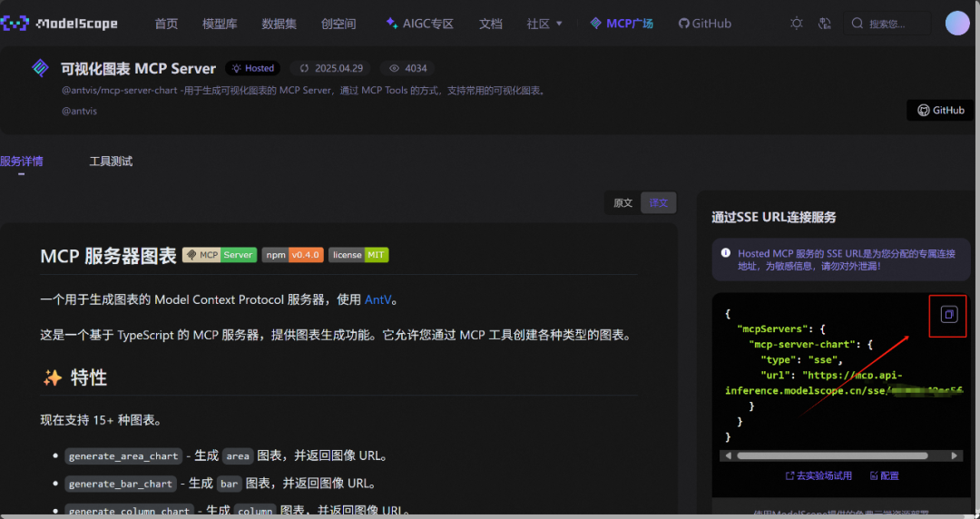The image size is (980, 519).
Task: Click the search input field
Action: click(887, 24)
